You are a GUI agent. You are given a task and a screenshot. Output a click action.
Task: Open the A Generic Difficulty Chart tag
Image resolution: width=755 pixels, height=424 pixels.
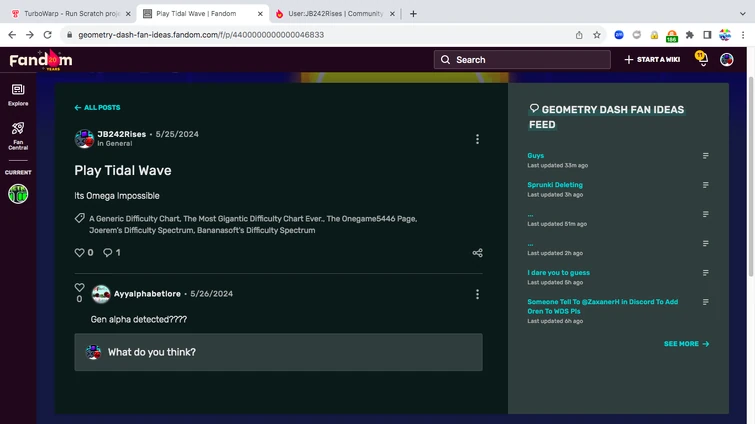coord(134,218)
